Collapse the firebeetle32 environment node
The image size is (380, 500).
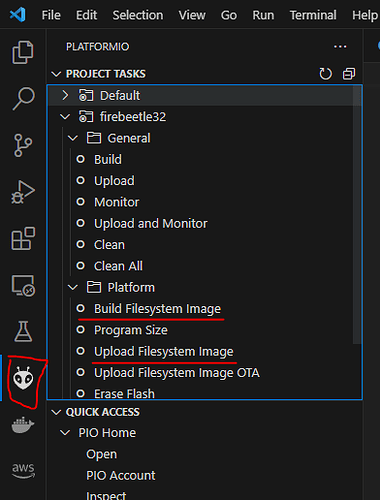65,117
